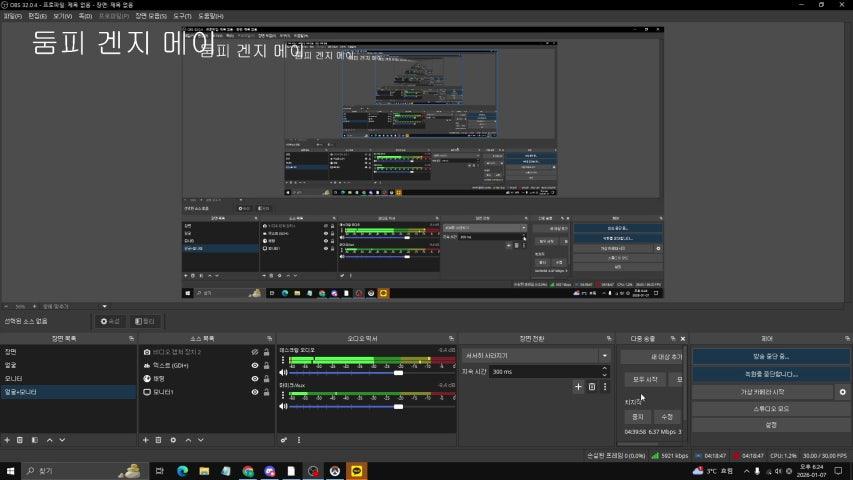The height and width of the screenshot is (480, 853).
Task: Click the 스튜디오 모드 button
Action: click(770, 409)
